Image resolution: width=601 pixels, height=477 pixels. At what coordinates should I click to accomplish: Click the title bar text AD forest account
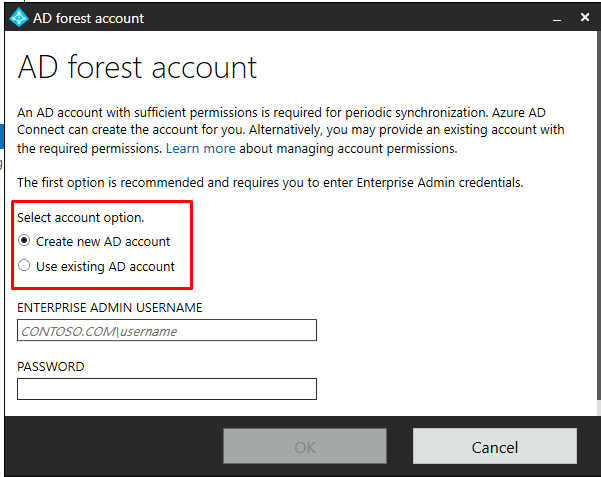pyautogui.click(x=89, y=18)
